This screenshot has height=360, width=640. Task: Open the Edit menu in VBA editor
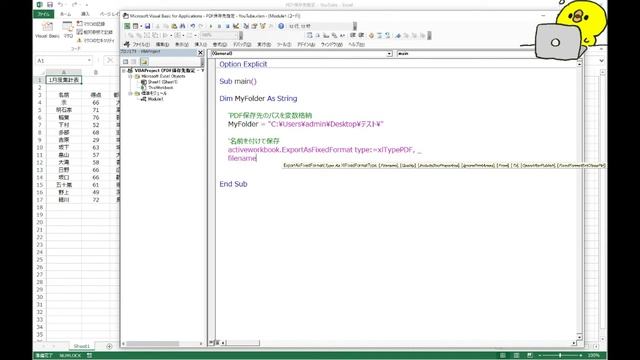(162, 44)
